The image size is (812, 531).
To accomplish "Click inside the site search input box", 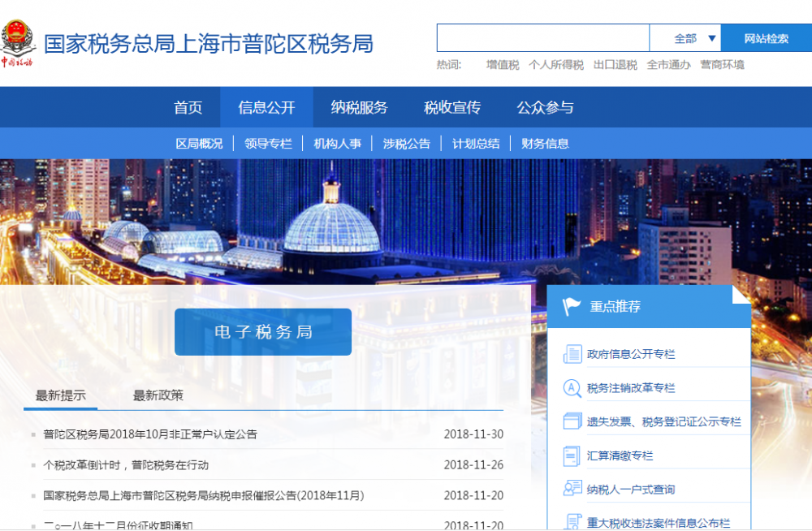I will pos(542,37).
